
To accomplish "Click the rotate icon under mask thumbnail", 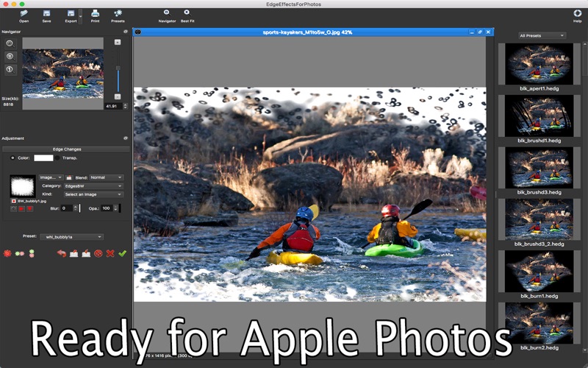I will [13, 209].
